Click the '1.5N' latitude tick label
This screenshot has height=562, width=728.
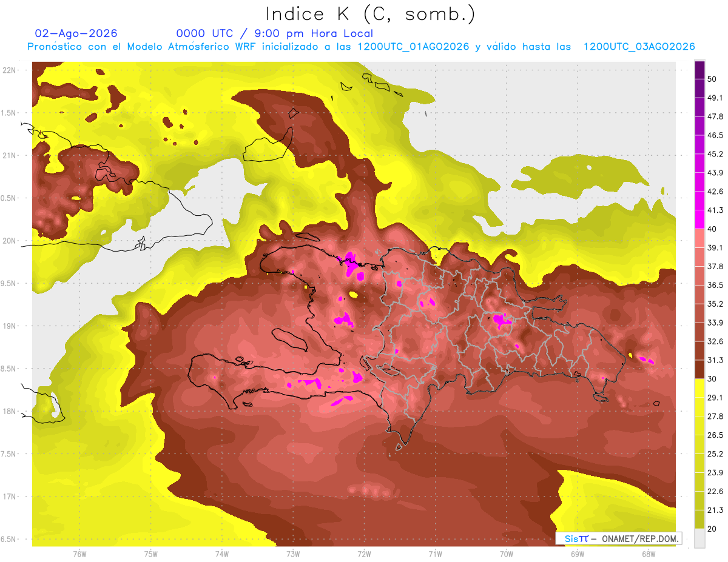[9, 113]
